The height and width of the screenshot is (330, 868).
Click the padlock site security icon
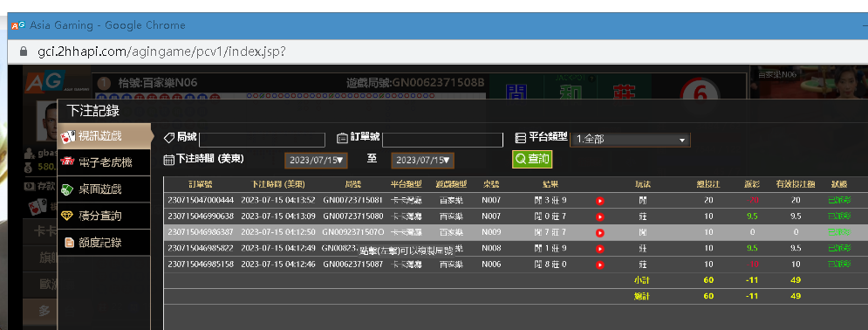(x=24, y=52)
